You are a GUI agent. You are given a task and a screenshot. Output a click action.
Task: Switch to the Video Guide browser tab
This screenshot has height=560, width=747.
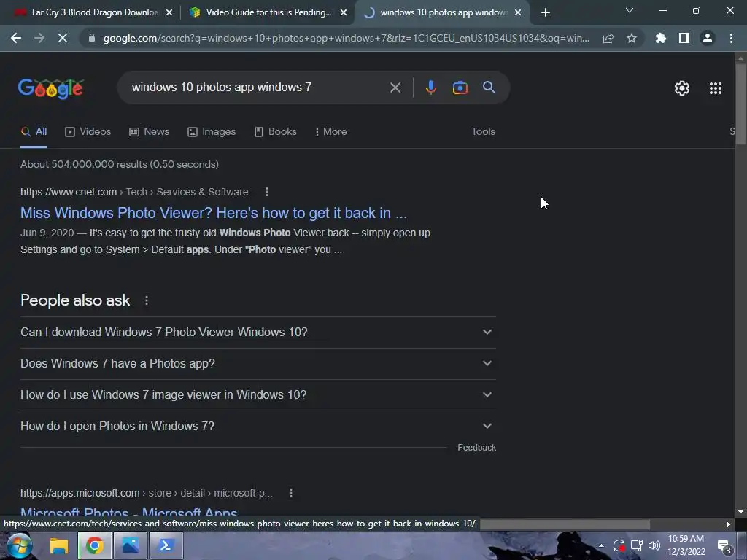pos(262,12)
